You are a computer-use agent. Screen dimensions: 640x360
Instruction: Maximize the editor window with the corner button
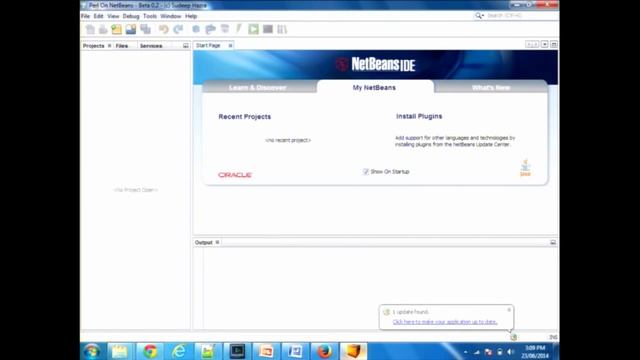tap(554, 44)
